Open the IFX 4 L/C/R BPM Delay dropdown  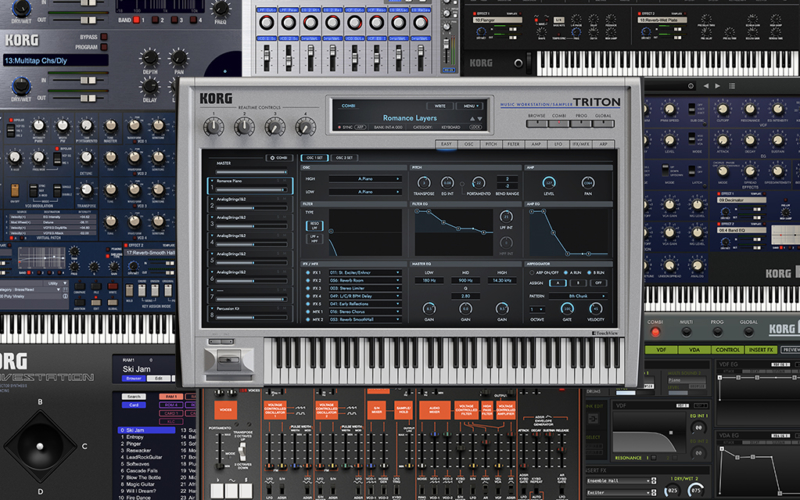365,296
